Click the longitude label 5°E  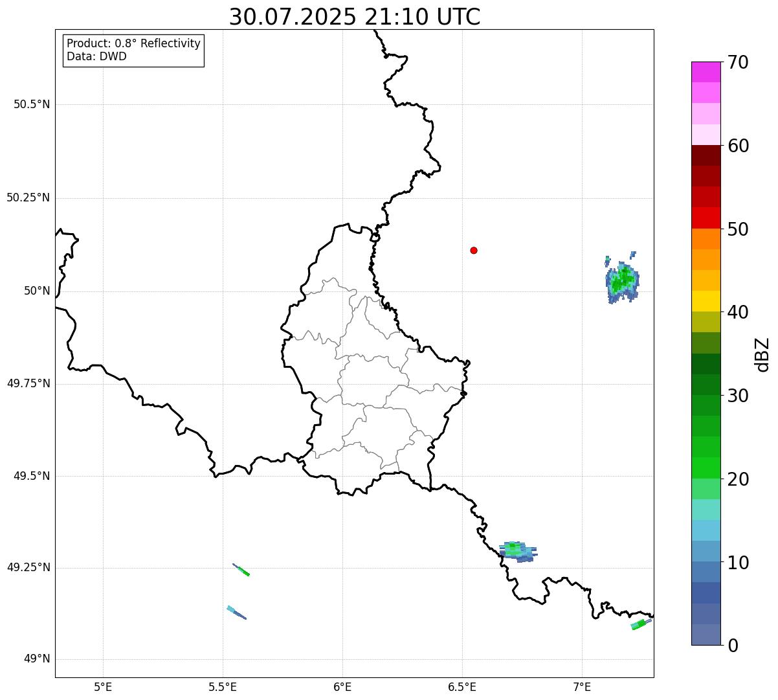point(103,686)
